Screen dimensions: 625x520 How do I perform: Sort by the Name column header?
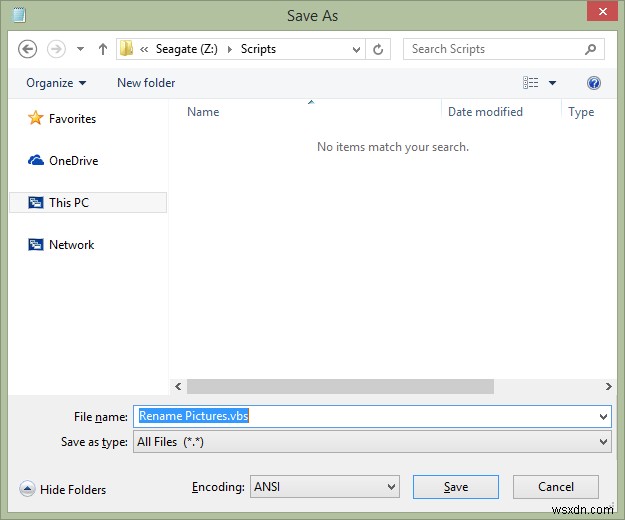click(203, 112)
